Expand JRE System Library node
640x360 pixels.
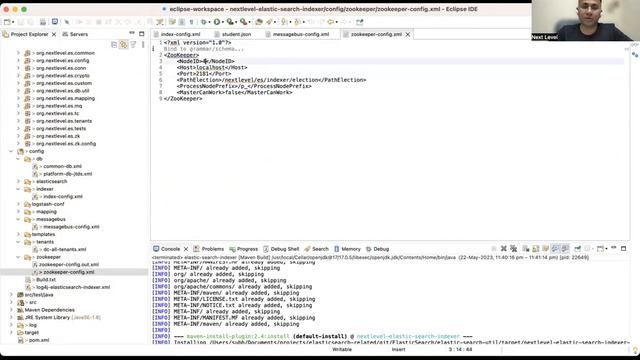[x=11, y=317]
